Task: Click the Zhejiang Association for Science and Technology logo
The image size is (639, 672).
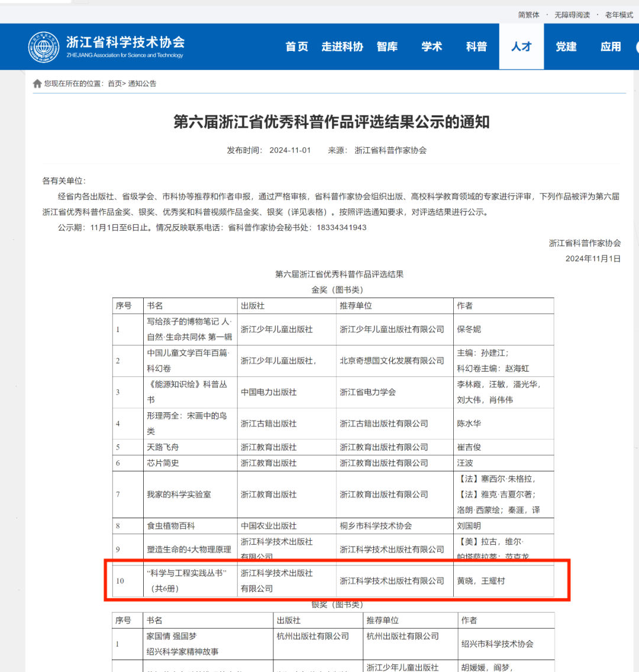Action: (x=44, y=47)
